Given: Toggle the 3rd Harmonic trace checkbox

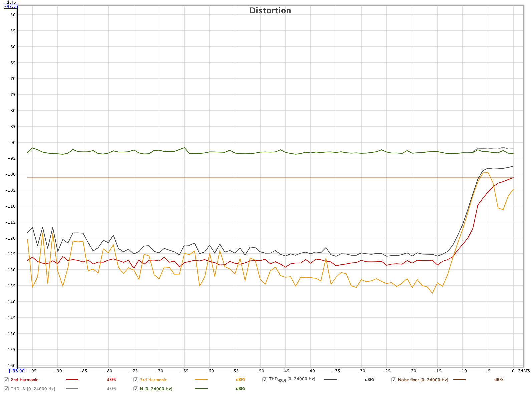Looking at the screenshot, I should 136,380.
